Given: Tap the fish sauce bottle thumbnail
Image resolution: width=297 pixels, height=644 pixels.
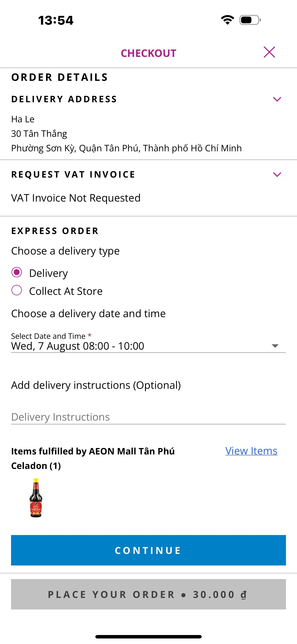Looking at the screenshot, I should pyautogui.click(x=36, y=498).
